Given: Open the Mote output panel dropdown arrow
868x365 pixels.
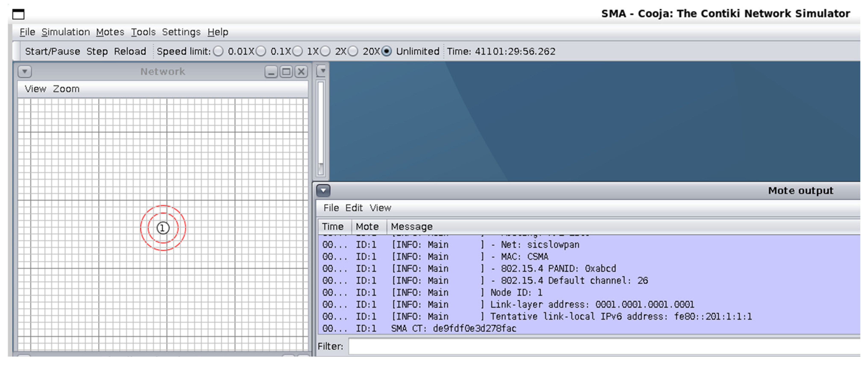Looking at the screenshot, I should 323,191.
